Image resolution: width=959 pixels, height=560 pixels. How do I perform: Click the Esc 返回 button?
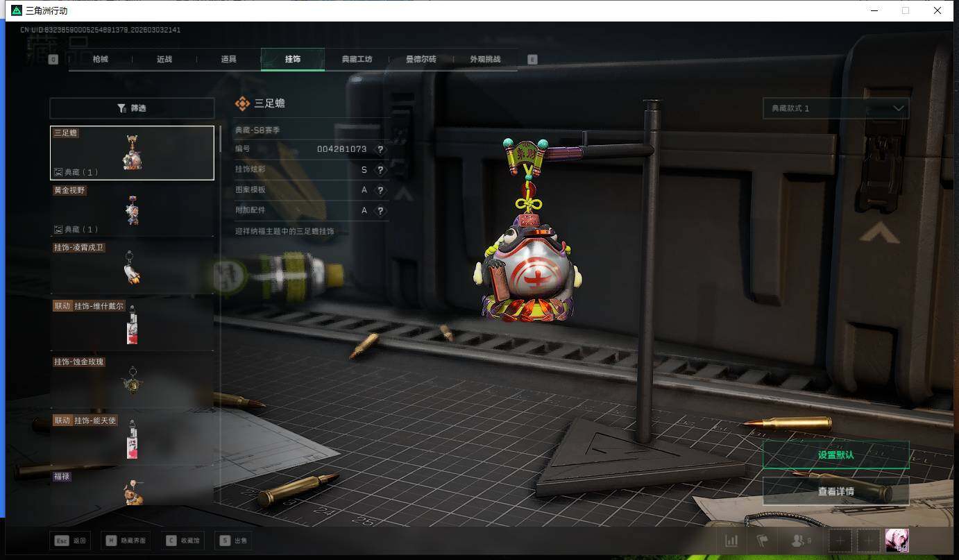point(70,541)
